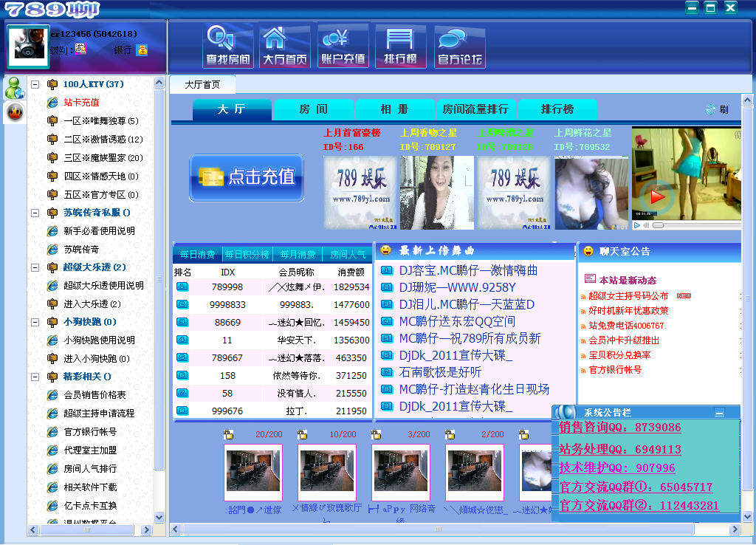The height and width of the screenshot is (545, 756).
Task: Select the 每月消费 ranking tab
Action: (298, 254)
